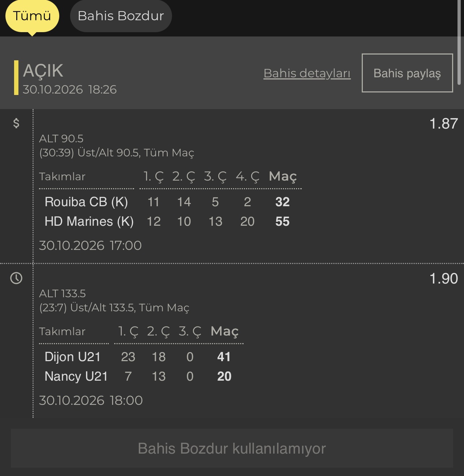The height and width of the screenshot is (476, 464).
Task: Click the Nancy U21 team name
Action: pos(76,376)
